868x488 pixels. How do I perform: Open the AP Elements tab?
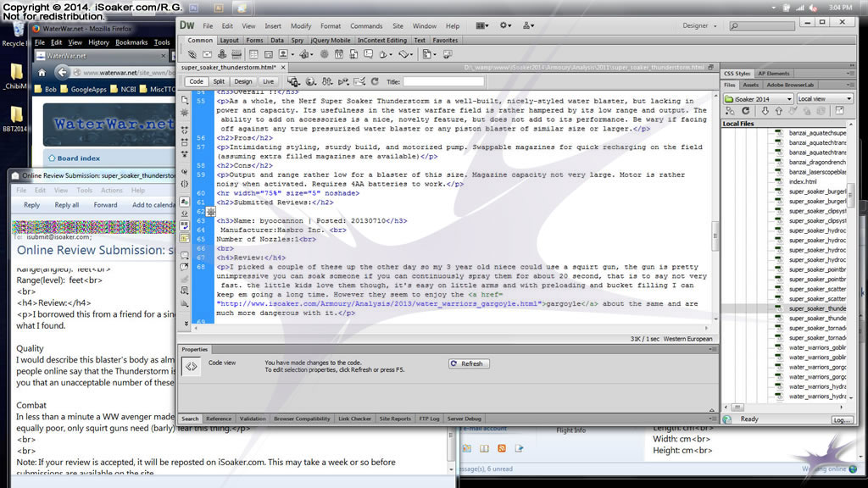click(774, 74)
